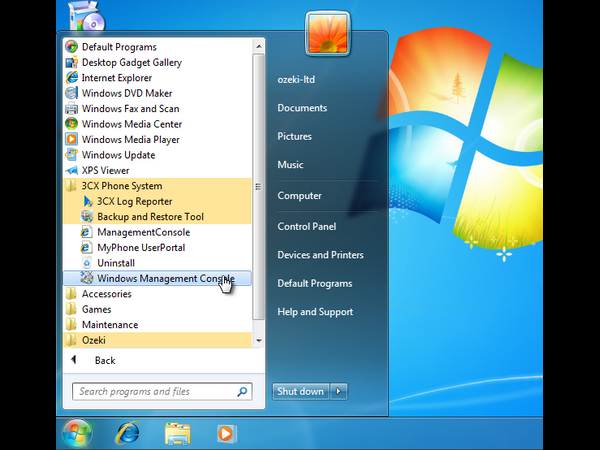Image resolution: width=600 pixels, height=450 pixels.
Task: Select Devices and Printers
Action: point(320,255)
